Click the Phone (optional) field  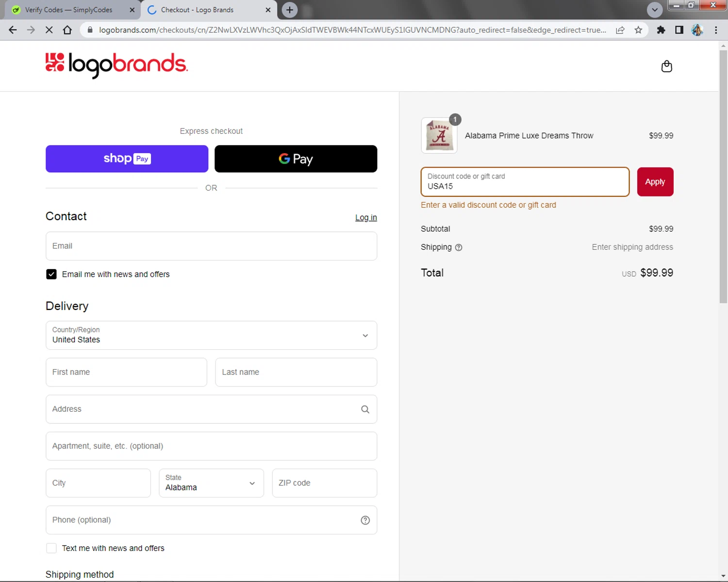(x=211, y=520)
